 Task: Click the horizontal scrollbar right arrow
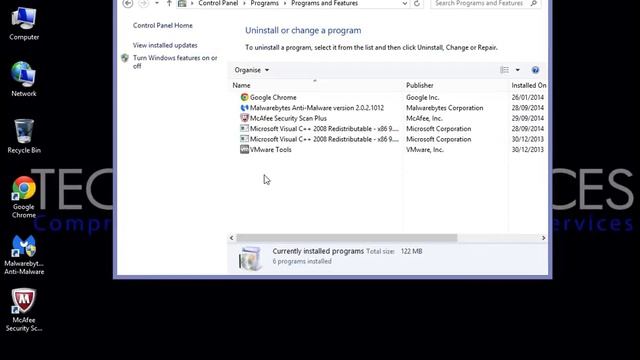pos(543,238)
